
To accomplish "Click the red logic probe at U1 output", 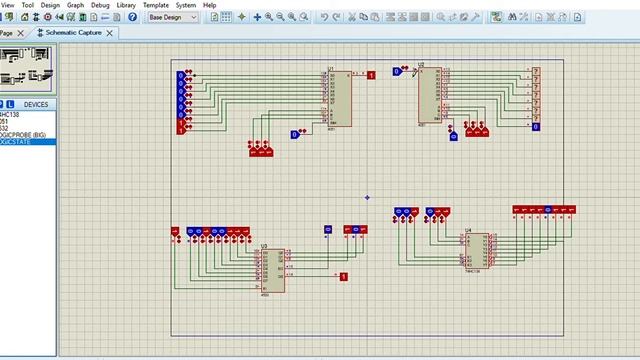I will pos(371,76).
